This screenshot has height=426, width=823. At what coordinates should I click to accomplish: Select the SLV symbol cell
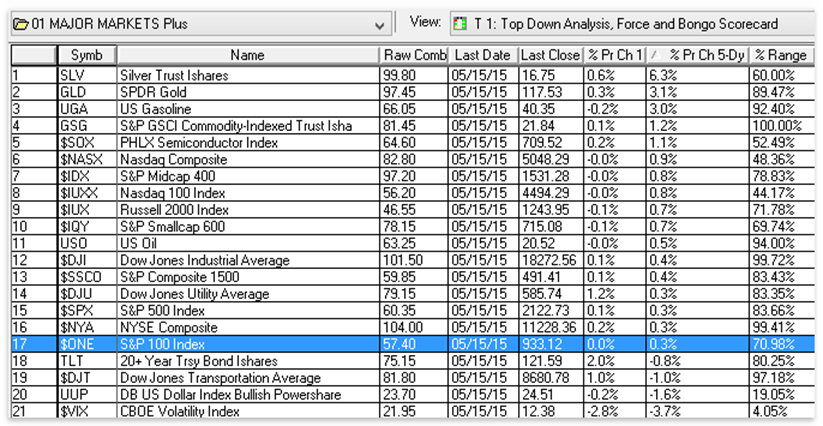click(x=87, y=76)
